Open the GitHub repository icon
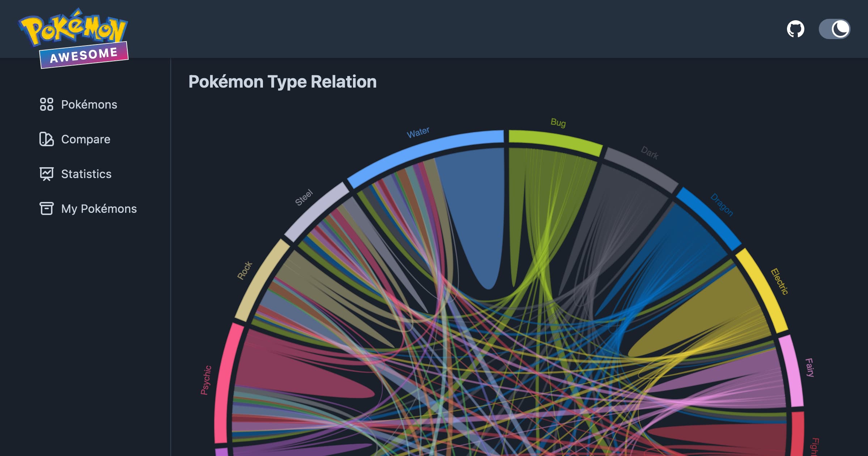This screenshot has height=456, width=868. (795, 29)
